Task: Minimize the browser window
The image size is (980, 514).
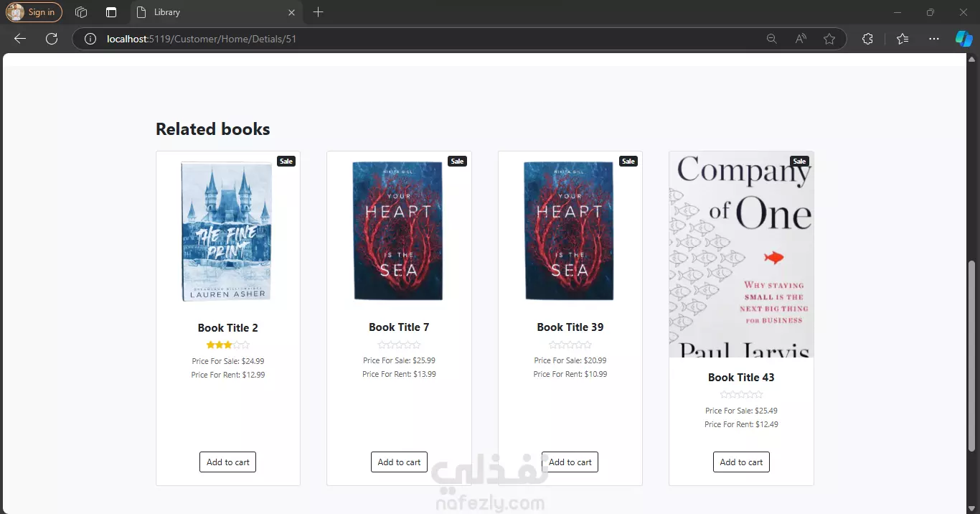Action: (897, 12)
